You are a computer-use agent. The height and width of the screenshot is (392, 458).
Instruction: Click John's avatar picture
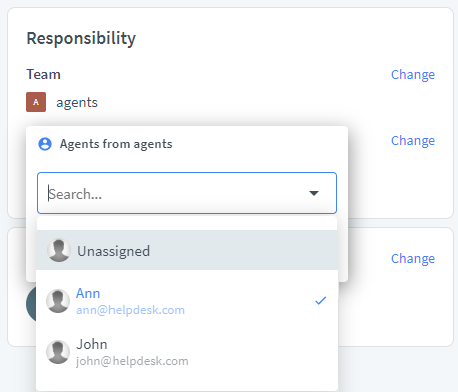pyautogui.click(x=58, y=352)
